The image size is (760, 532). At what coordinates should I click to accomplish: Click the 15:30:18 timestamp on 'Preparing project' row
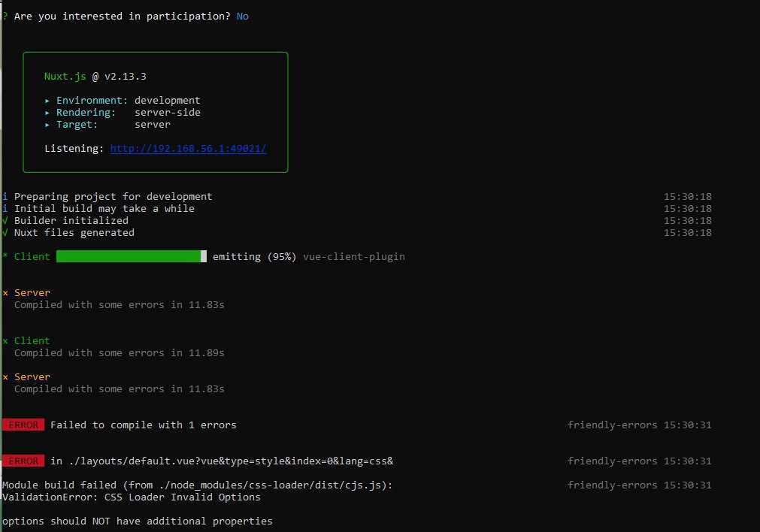687,197
